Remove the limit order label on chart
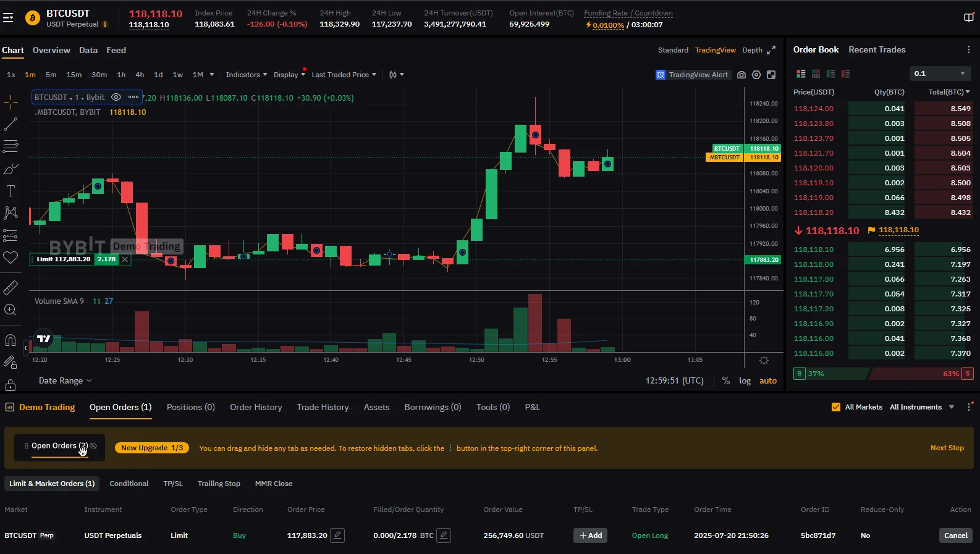 (125, 259)
